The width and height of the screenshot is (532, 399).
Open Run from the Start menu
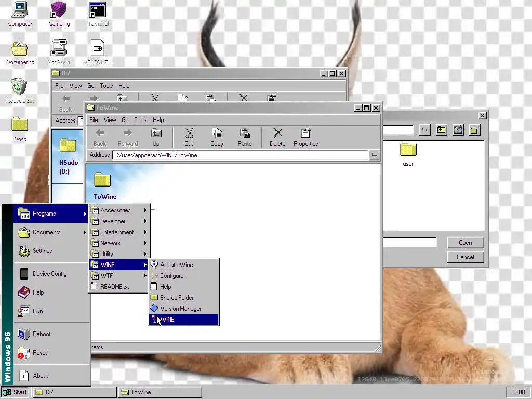pos(50,311)
